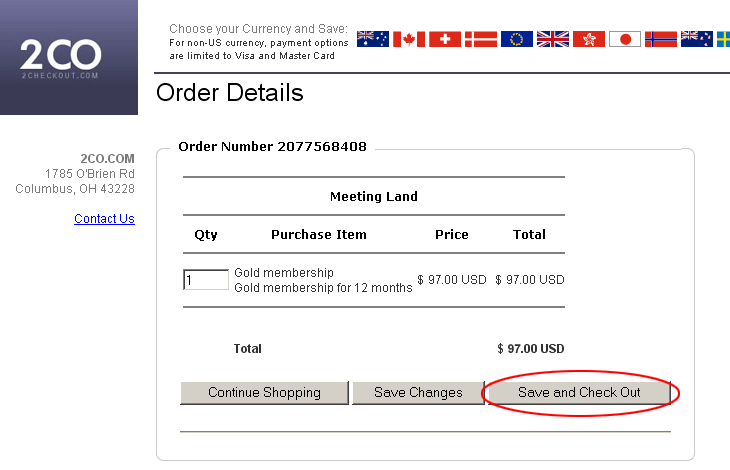Select the Swedish flag currency
This screenshot has width=730, height=470.
click(723, 39)
